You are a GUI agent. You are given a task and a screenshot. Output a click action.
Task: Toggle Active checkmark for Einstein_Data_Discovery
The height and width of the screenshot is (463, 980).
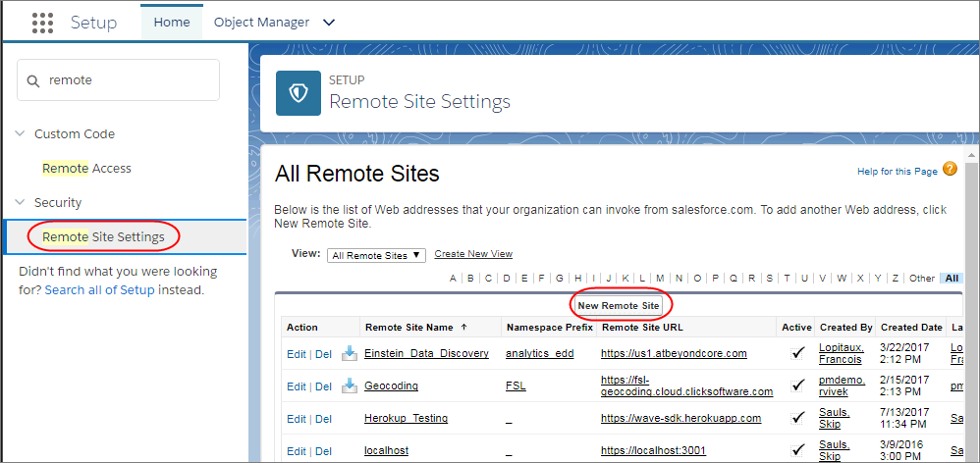click(x=797, y=353)
